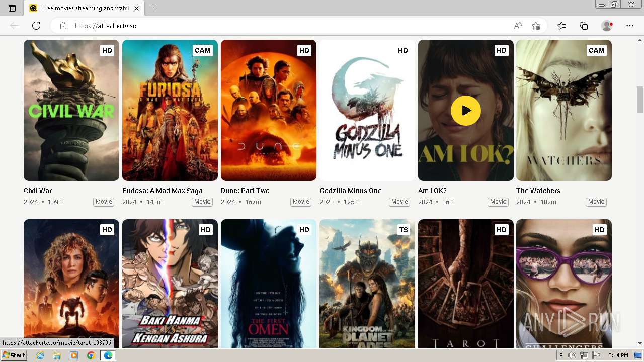Viewport: 644px width, 362px height.
Task: Open the Dune Part Two poster
Action: 269,111
